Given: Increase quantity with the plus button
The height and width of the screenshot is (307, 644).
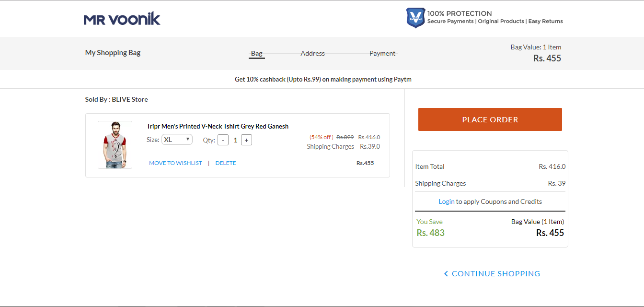Looking at the screenshot, I should (246, 140).
